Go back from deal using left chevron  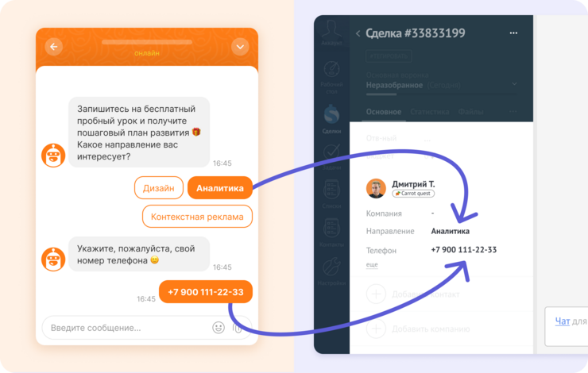click(358, 33)
